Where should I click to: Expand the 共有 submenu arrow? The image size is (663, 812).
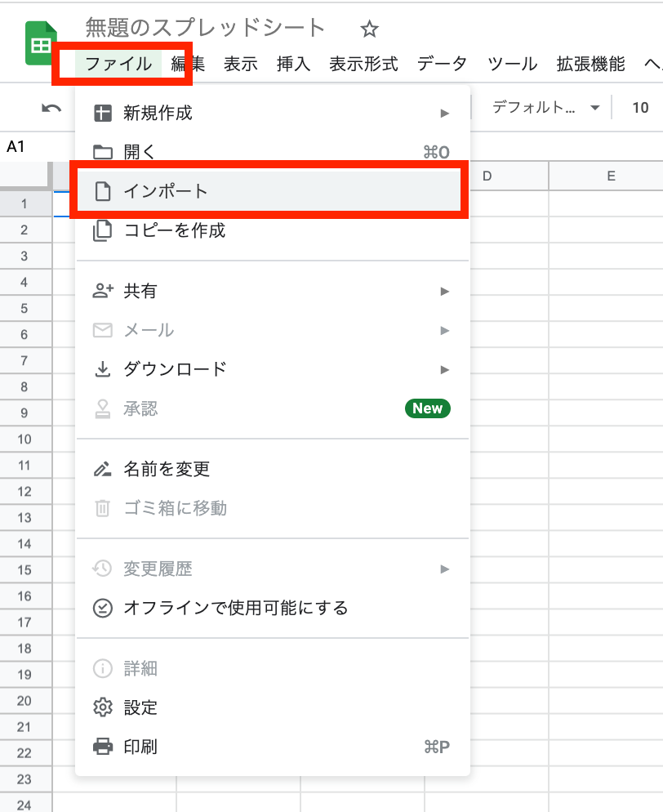pyautogui.click(x=445, y=291)
